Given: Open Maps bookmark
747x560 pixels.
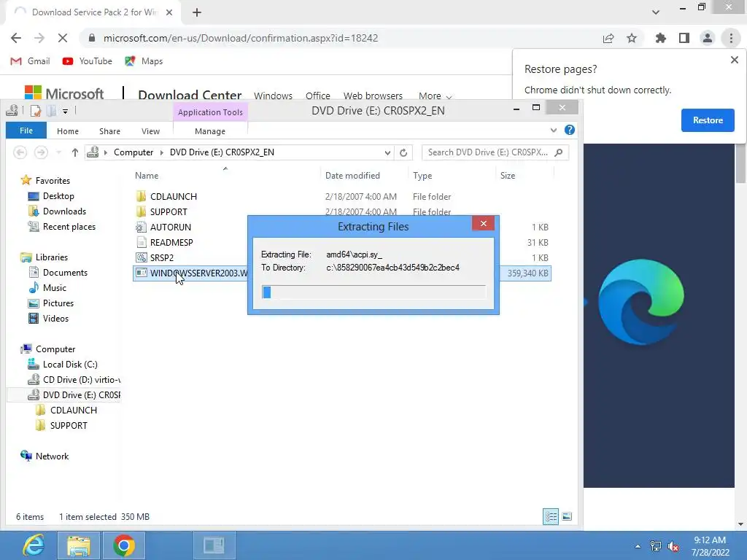Looking at the screenshot, I should tap(144, 61).
